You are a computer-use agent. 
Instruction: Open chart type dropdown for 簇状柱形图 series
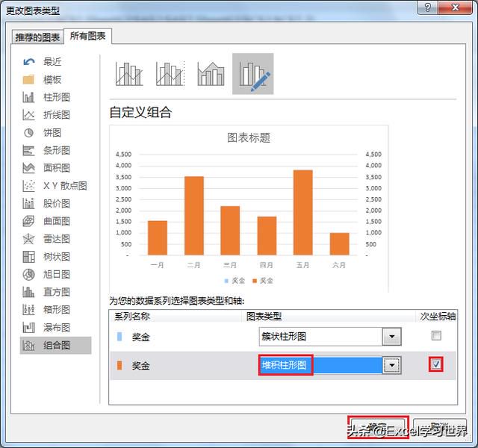[391, 337]
